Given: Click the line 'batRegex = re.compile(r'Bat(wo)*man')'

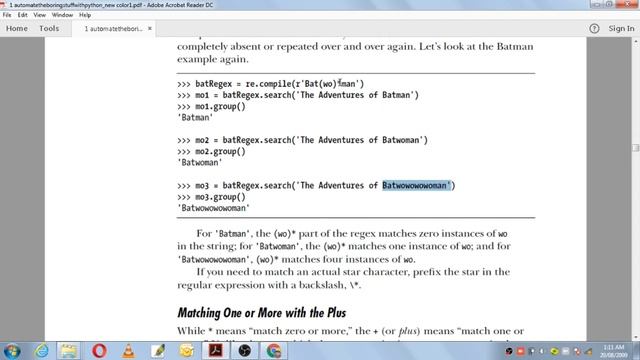Looking at the screenshot, I should tap(271, 84).
